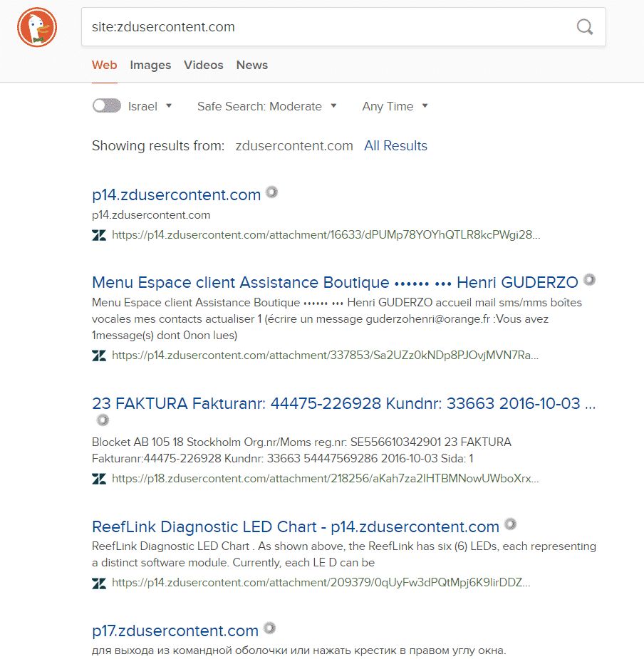Follow the p18.zdusercontent.com attachment/218256 URL

(326, 479)
